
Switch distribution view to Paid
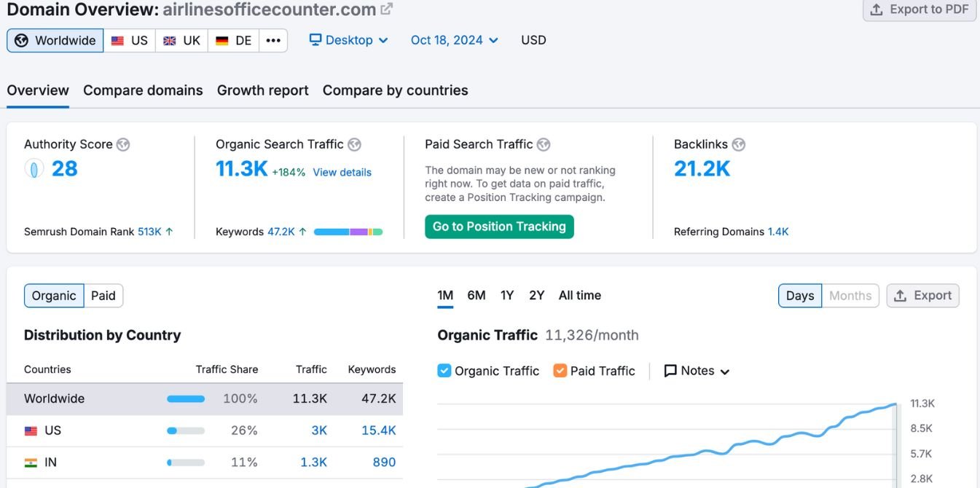103,296
